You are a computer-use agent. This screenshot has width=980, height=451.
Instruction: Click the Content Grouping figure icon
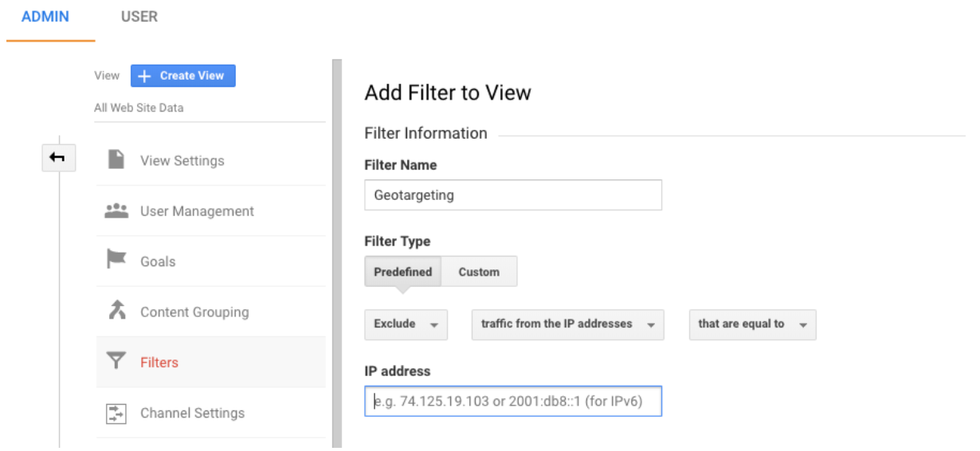(x=116, y=312)
